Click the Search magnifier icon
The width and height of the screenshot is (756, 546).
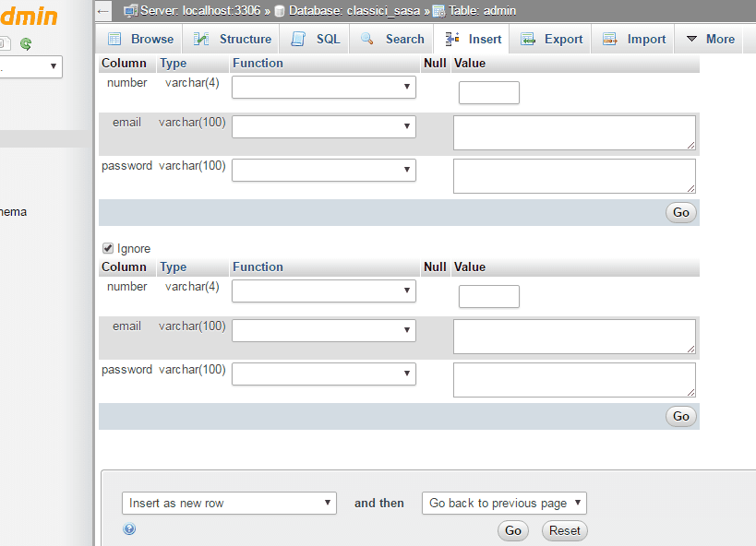click(x=367, y=39)
